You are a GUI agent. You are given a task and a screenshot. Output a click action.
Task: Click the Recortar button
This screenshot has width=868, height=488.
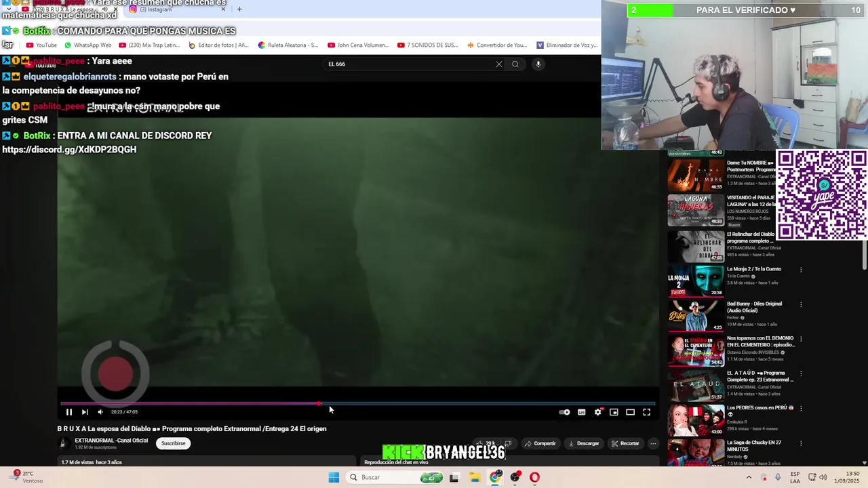click(x=625, y=443)
